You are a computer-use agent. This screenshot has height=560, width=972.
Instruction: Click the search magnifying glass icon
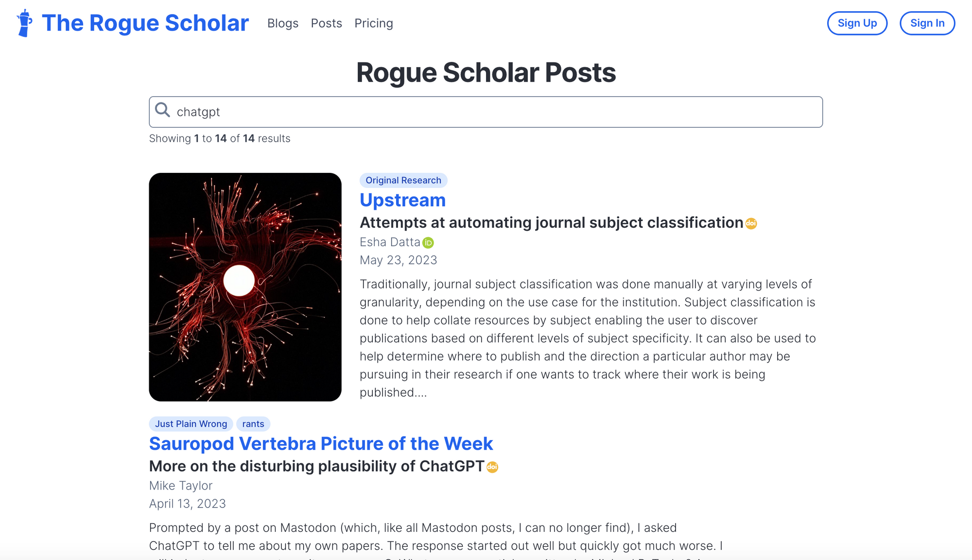tap(163, 110)
